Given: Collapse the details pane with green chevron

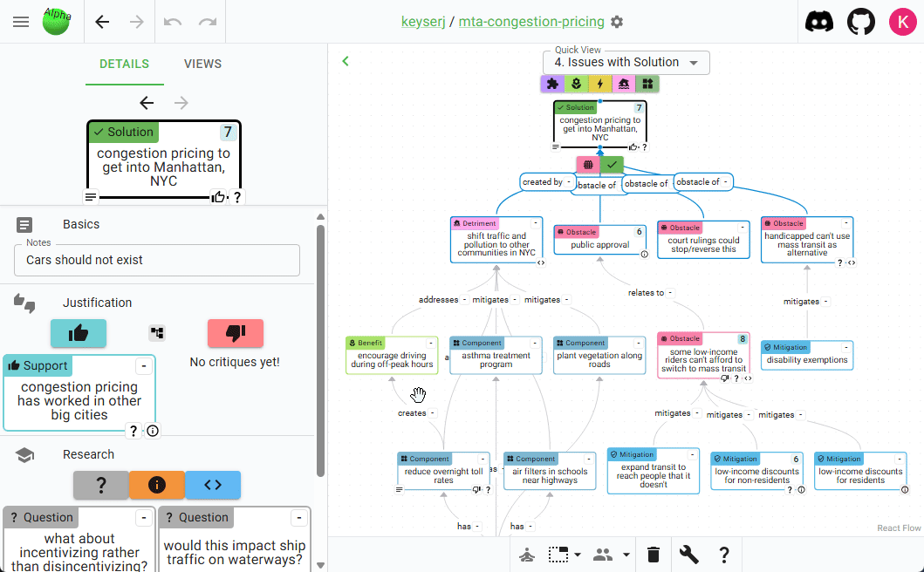Looking at the screenshot, I should tap(346, 61).
